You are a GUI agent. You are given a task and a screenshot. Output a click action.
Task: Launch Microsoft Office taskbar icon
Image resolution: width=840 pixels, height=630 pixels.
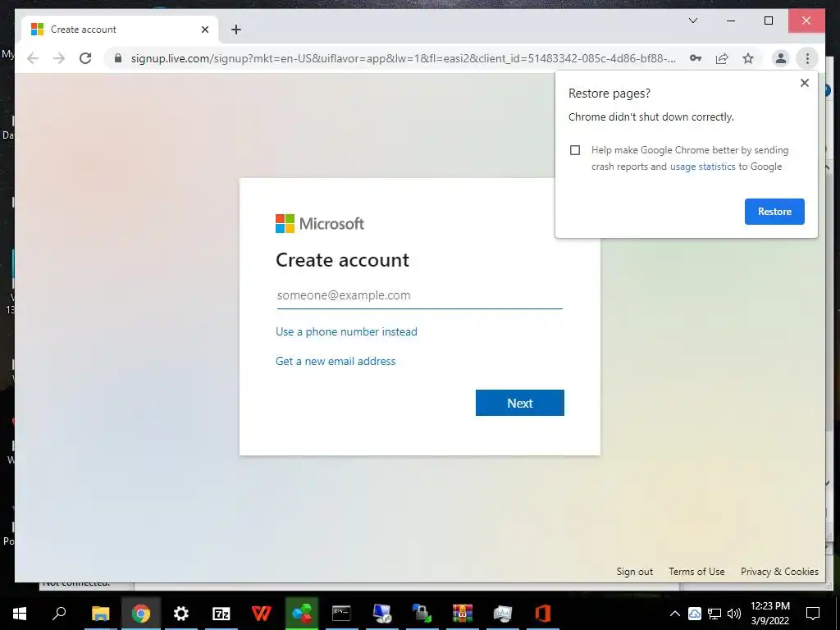click(543, 614)
